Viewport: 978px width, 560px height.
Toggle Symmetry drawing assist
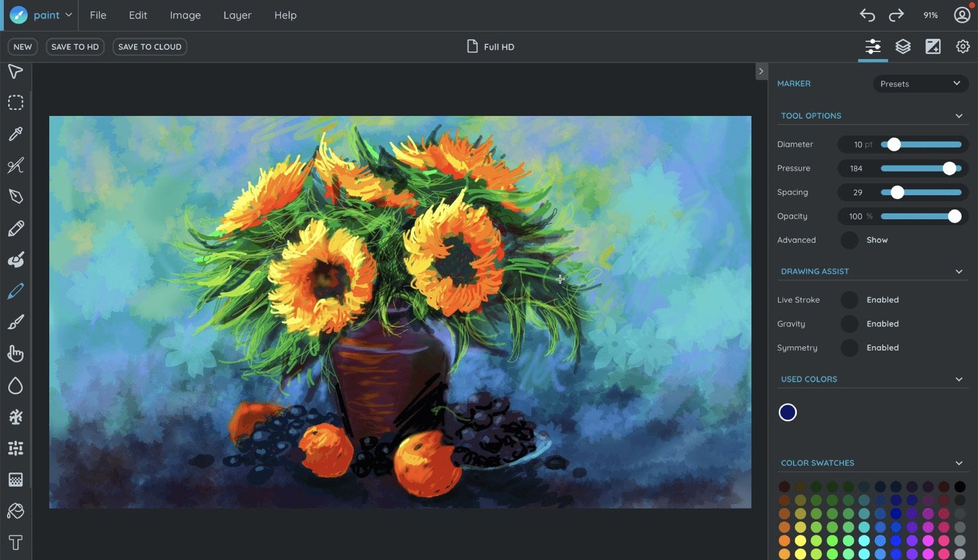849,348
